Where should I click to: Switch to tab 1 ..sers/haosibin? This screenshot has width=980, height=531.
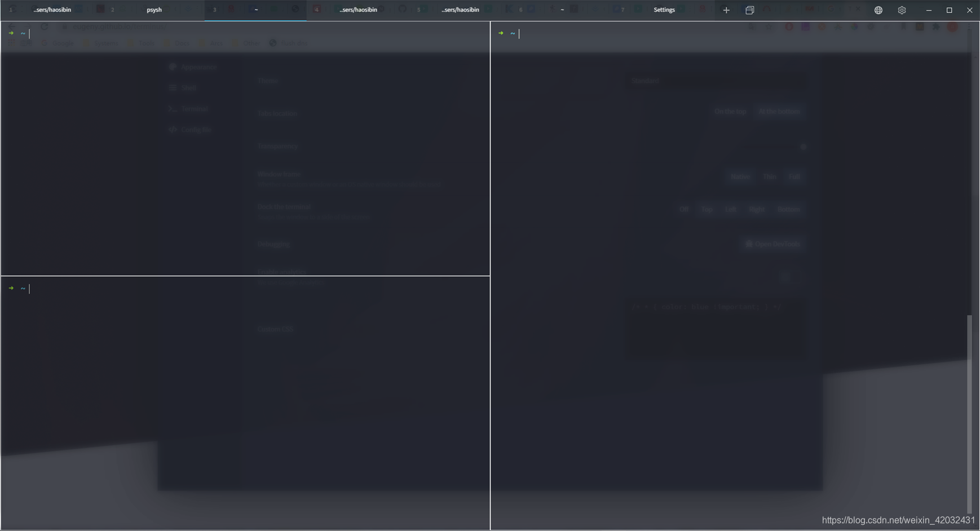pyautogui.click(x=51, y=10)
